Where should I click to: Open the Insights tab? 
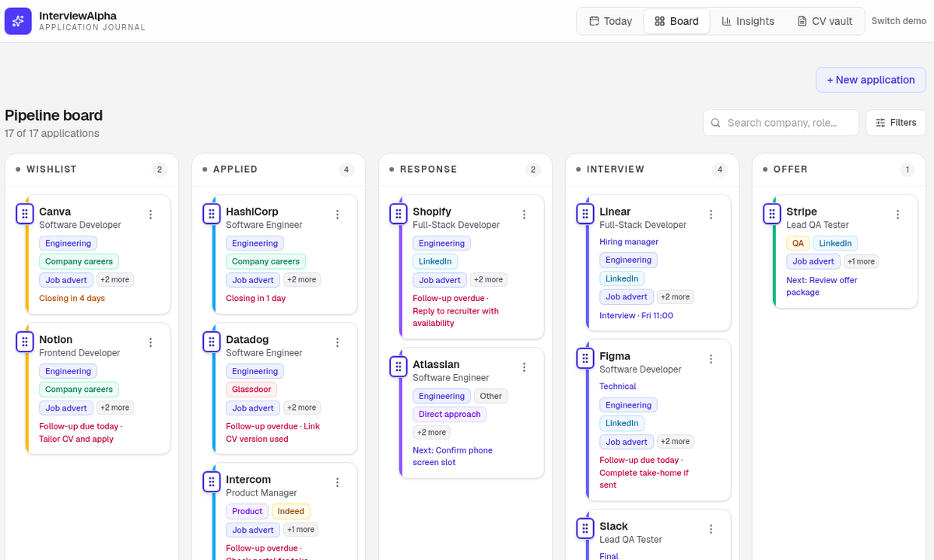pos(748,21)
